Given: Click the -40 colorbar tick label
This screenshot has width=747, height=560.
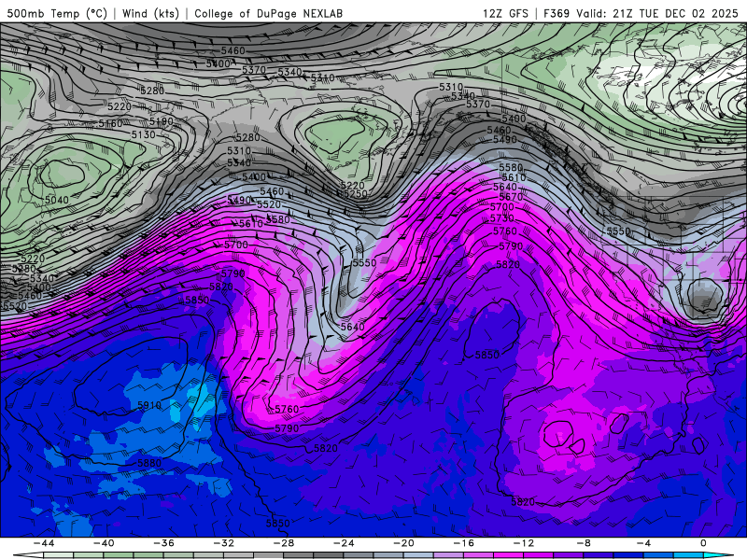Looking at the screenshot, I should (104, 543).
